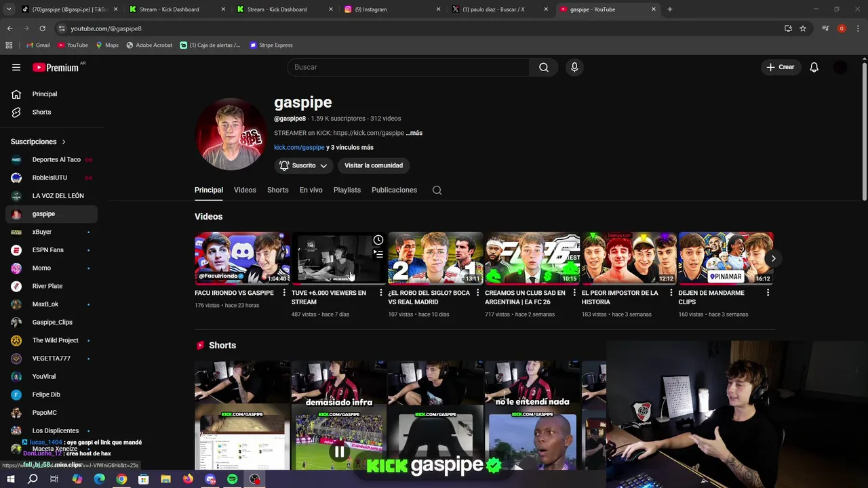Bookmark this page with the star icon
The width and height of the screenshot is (868, 488).
point(803,28)
